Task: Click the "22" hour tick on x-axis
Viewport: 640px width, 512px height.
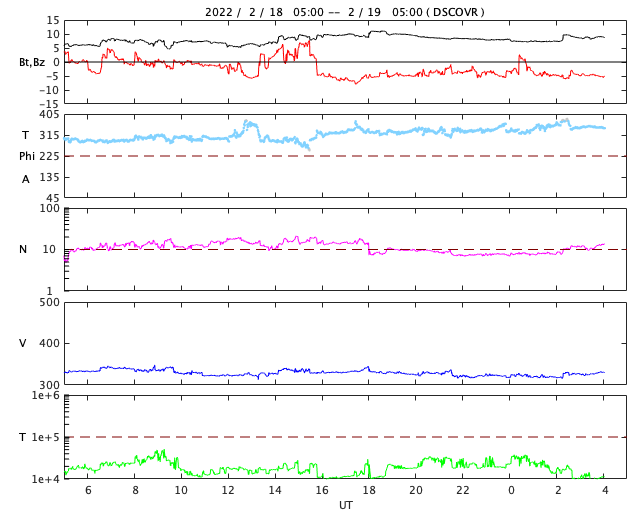Action: coord(463,490)
